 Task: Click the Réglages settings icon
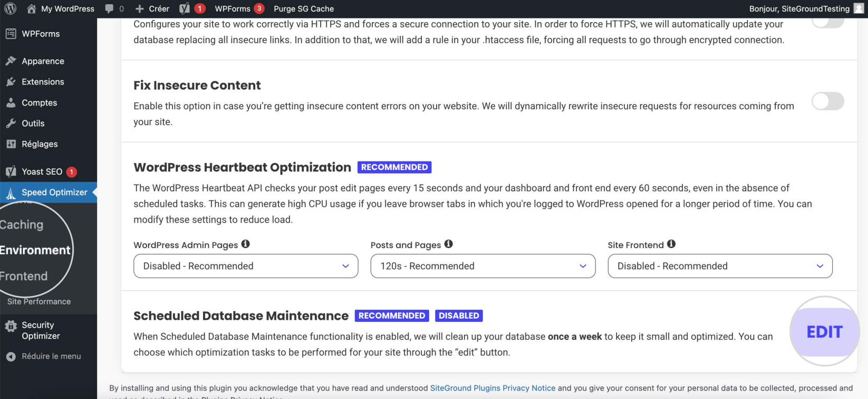(11, 144)
